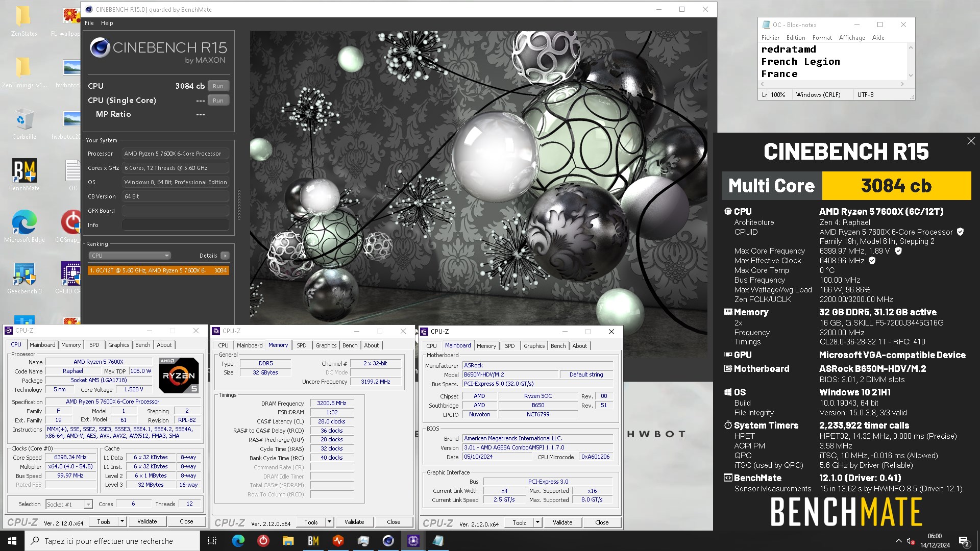Screen dimensions: 980x551
Task: Run the CPU multi-core benchmark
Action: pyautogui.click(x=218, y=86)
